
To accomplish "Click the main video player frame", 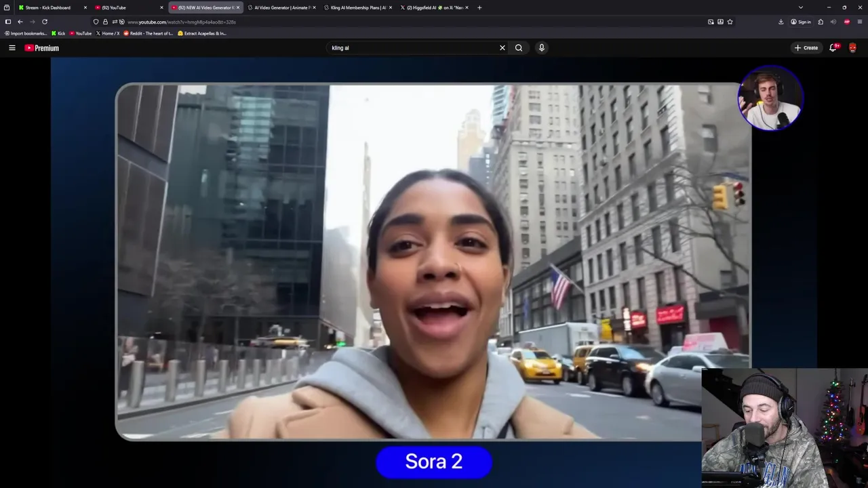I will coord(433,262).
